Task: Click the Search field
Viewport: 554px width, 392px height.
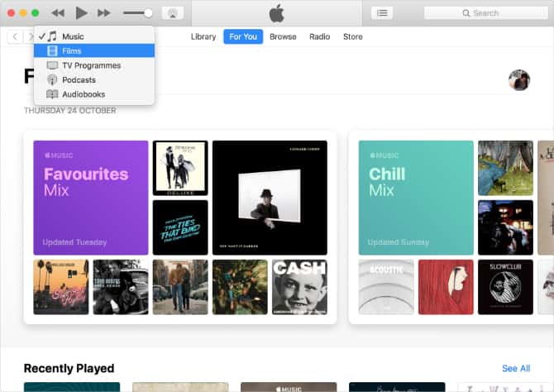Action: pyautogui.click(x=486, y=13)
